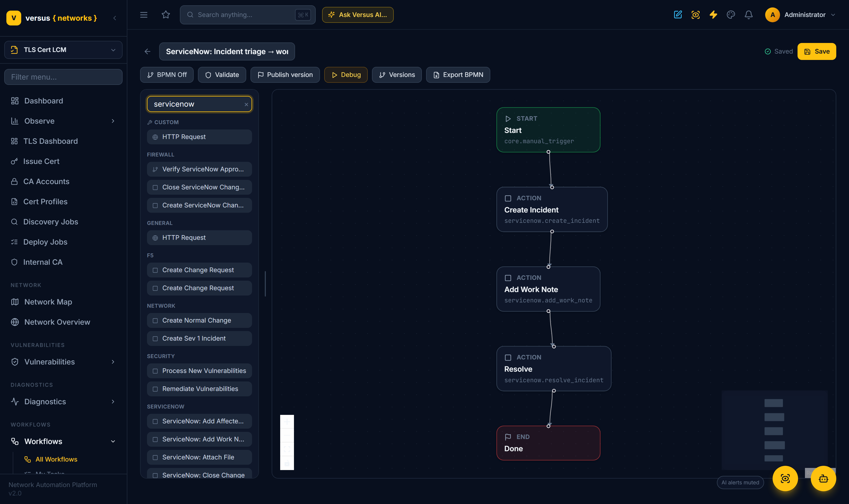Toggle BPMN Off mode

[167, 75]
